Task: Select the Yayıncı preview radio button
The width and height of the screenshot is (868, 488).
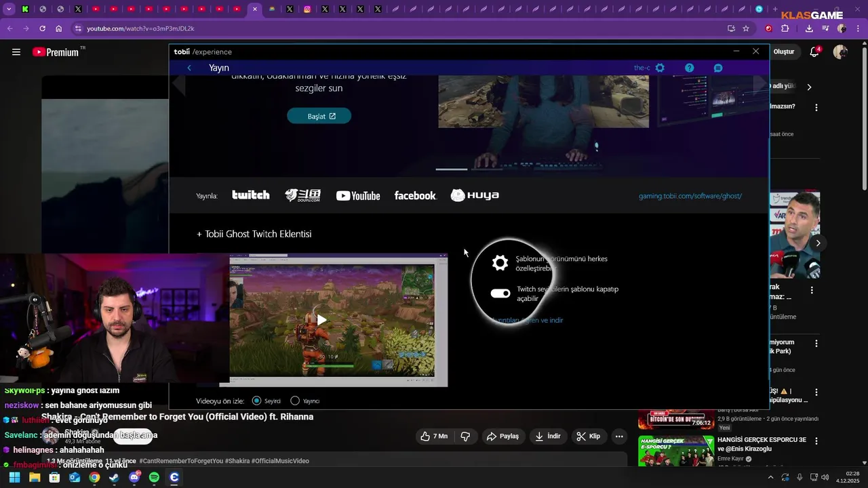Action: [x=295, y=401]
